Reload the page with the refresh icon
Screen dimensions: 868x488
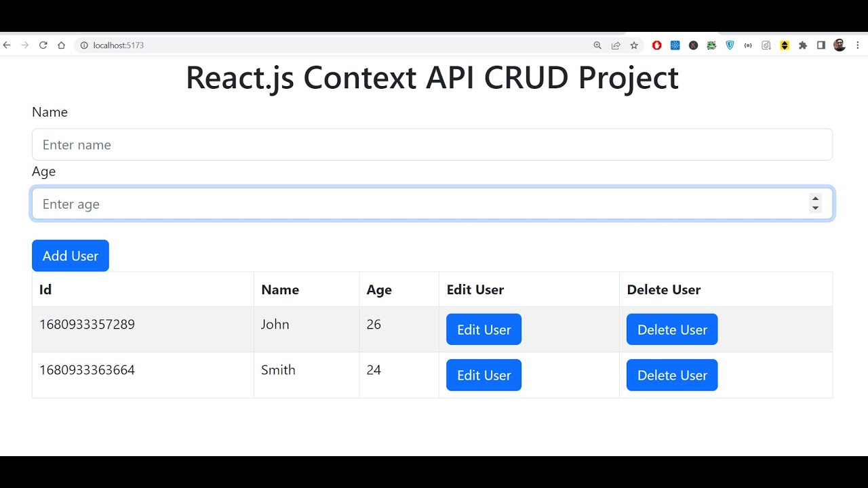pyautogui.click(x=43, y=45)
